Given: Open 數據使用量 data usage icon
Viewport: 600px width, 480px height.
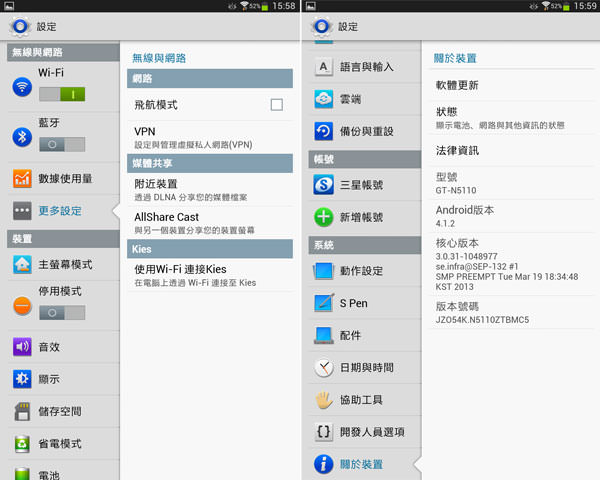Looking at the screenshot, I should pos(21,178).
